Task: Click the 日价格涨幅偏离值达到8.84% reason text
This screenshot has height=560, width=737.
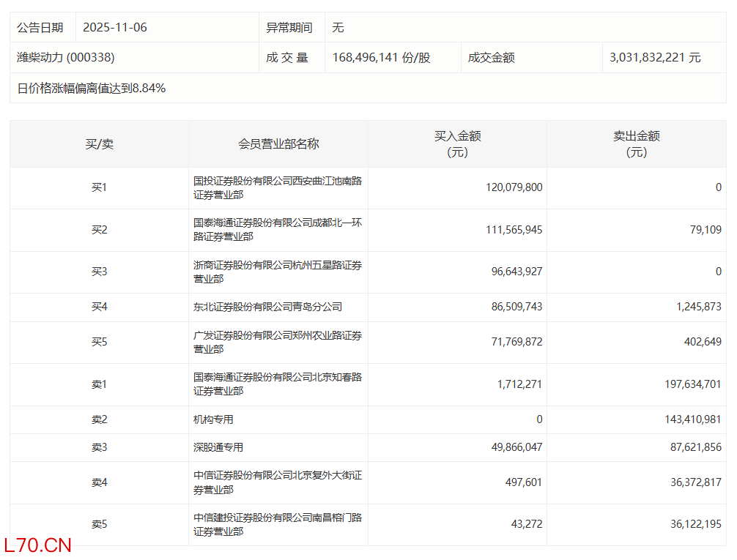Action: click(92, 89)
